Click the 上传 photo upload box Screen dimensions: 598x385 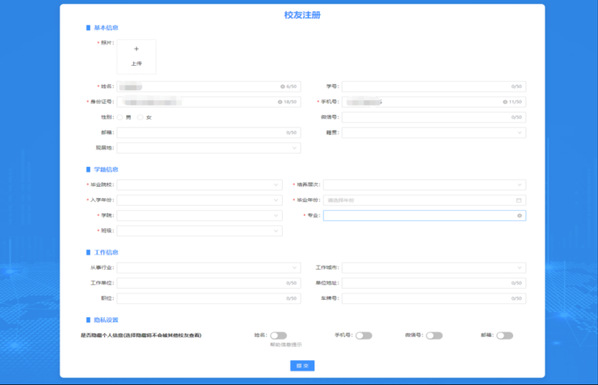(x=136, y=56)
